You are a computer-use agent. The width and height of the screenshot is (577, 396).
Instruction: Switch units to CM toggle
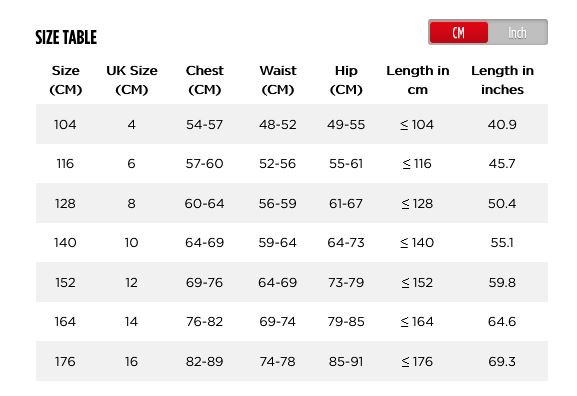pyautogui.click(x=459, y=32)
